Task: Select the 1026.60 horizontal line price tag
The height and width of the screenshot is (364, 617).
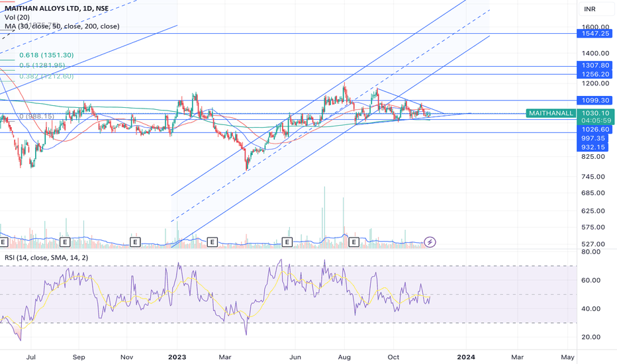Action: click(595, 130)
